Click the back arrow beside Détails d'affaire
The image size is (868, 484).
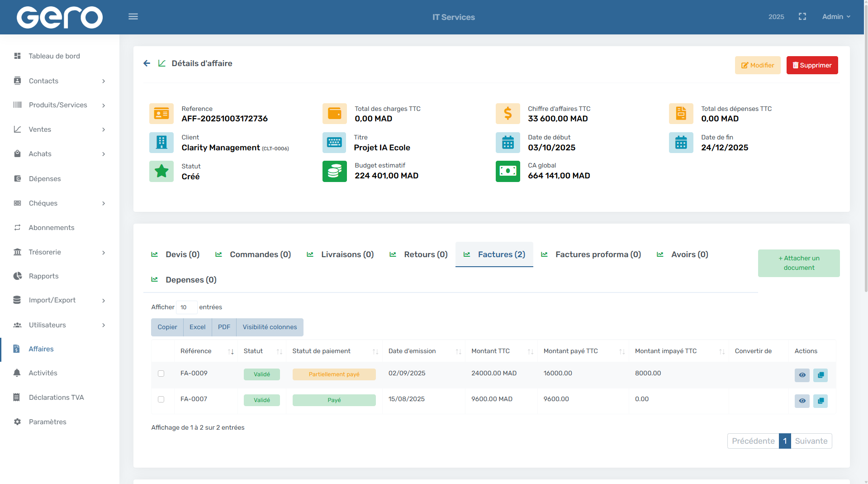point(147,63)
